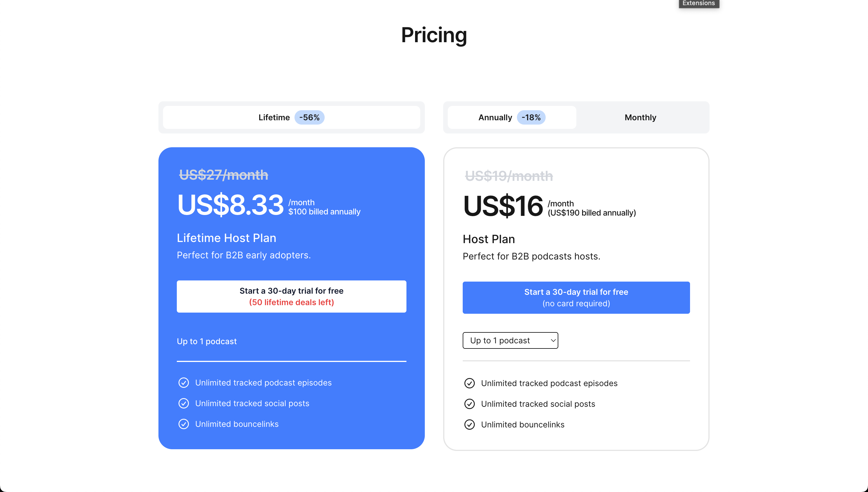Click the chevron on the podcast selector

(x=553, y=340)
